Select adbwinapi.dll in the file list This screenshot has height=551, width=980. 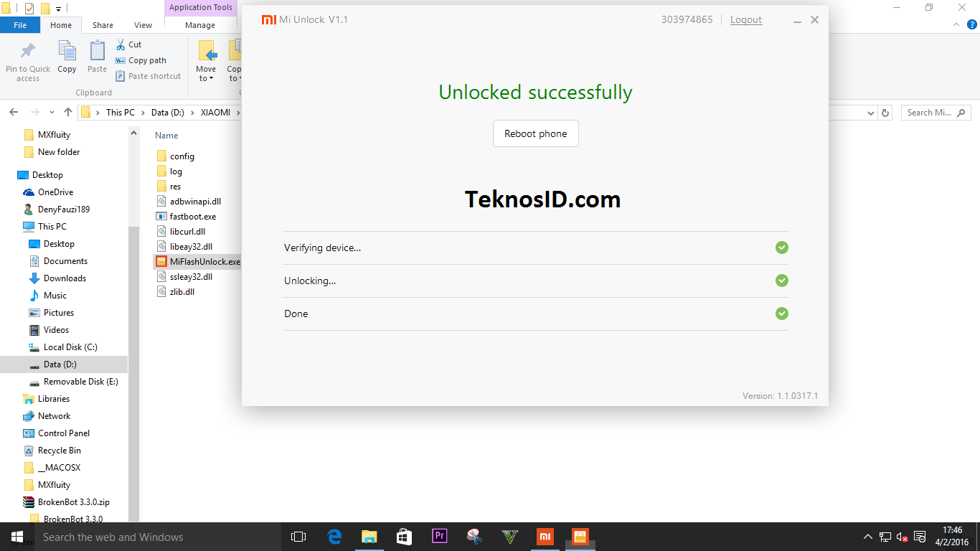click(x=189, y=202)
